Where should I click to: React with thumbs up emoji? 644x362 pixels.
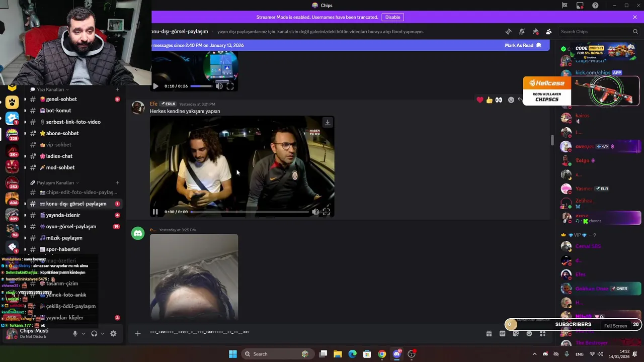489,100
